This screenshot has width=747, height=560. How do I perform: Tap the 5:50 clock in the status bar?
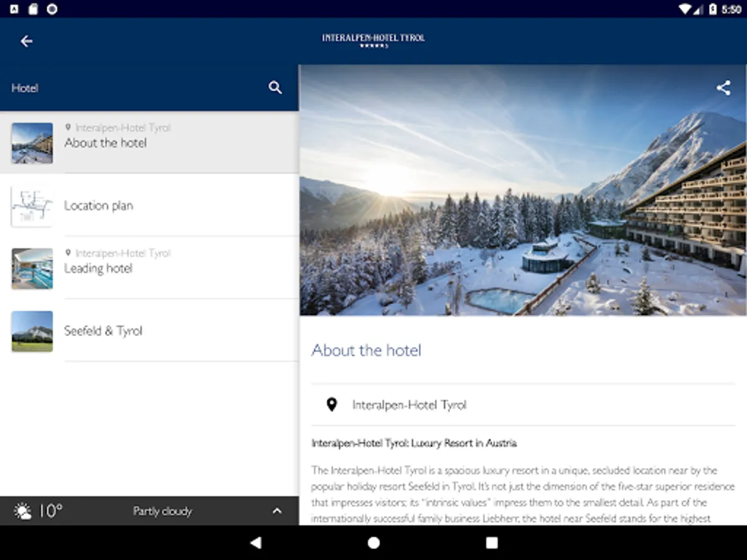(x=731, y=9)
